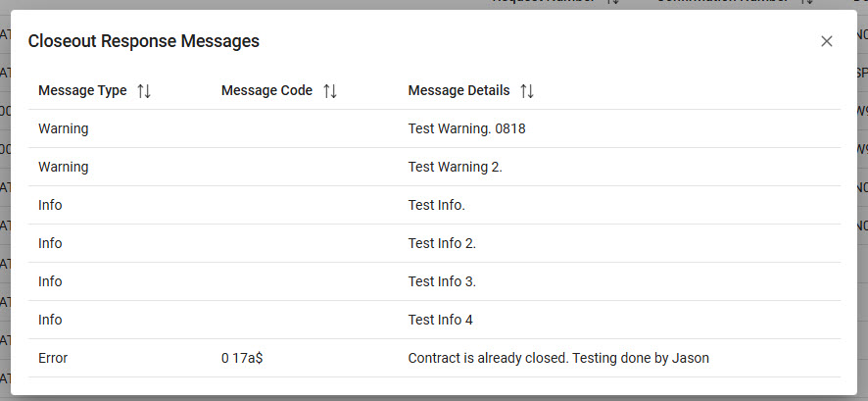This screenshot has height=401, width=868.
Task: Select the Contract is already closed message
Action: point(557,358)
